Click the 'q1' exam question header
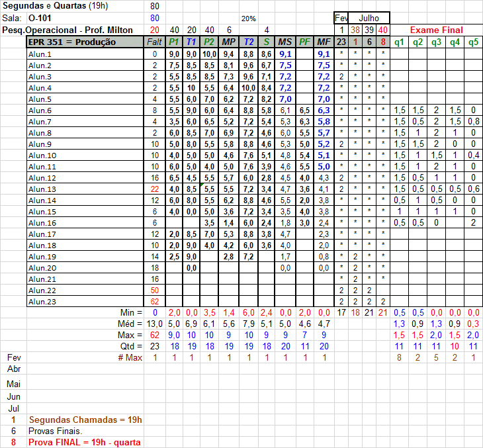 coord(400,42)
